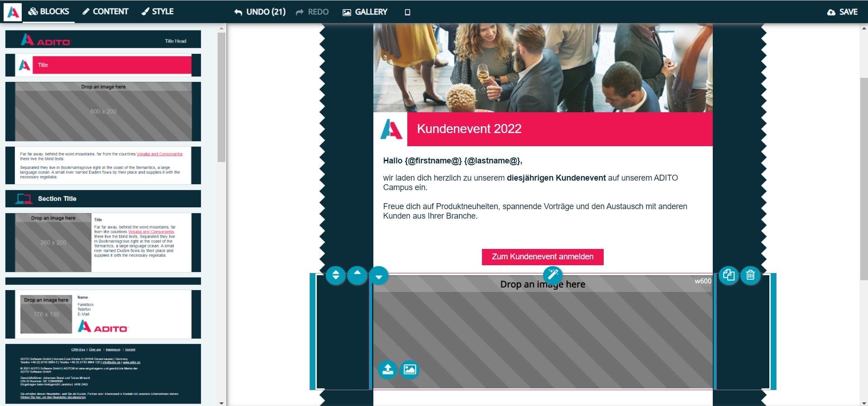Save the email template
The image size is (868, 406).
tap(842, 12)
